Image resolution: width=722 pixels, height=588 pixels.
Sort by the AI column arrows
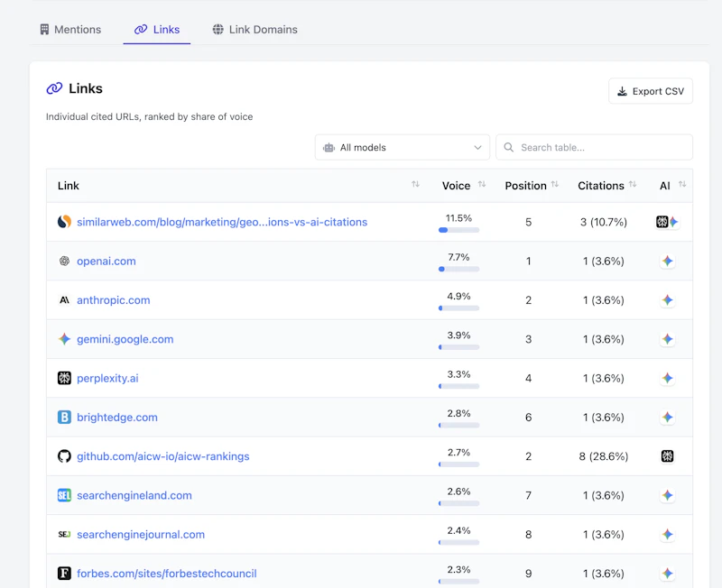[682, 185]
